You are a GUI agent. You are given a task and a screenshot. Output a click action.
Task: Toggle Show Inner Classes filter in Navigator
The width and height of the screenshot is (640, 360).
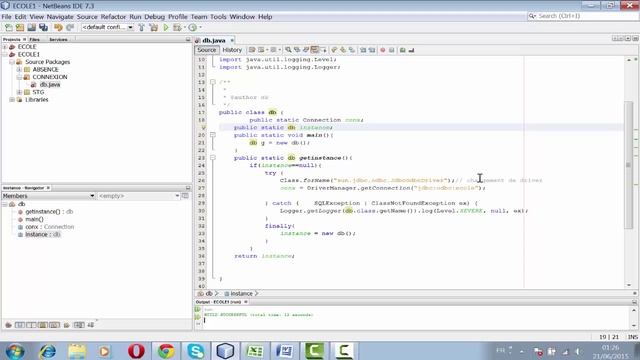tap(54, 325)
